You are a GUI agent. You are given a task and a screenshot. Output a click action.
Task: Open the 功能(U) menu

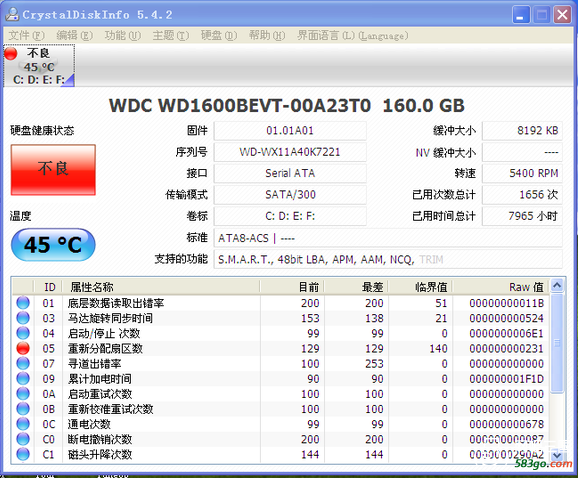pos(123,35)
